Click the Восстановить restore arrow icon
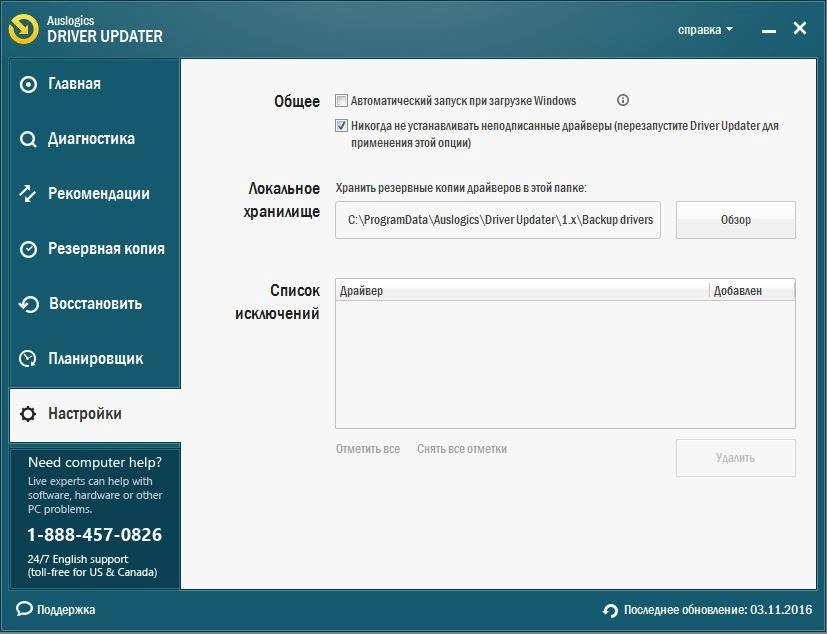Screen dimensions: 827x634 [x=28, y=304]
